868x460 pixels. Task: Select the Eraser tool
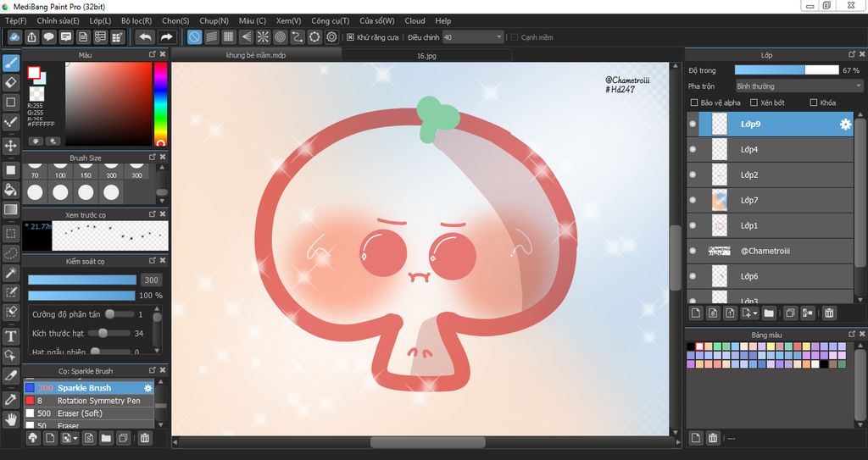click(x=10, y=82)
